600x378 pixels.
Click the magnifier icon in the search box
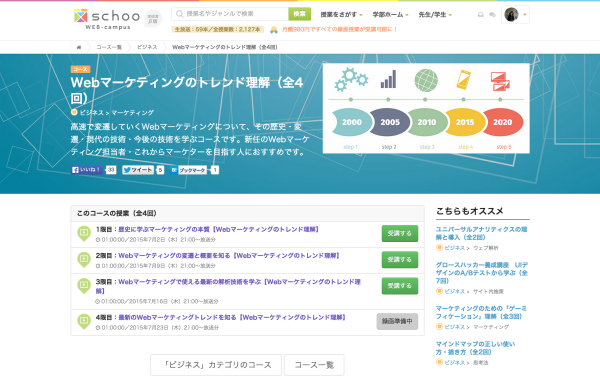click(x=179, y=14)
